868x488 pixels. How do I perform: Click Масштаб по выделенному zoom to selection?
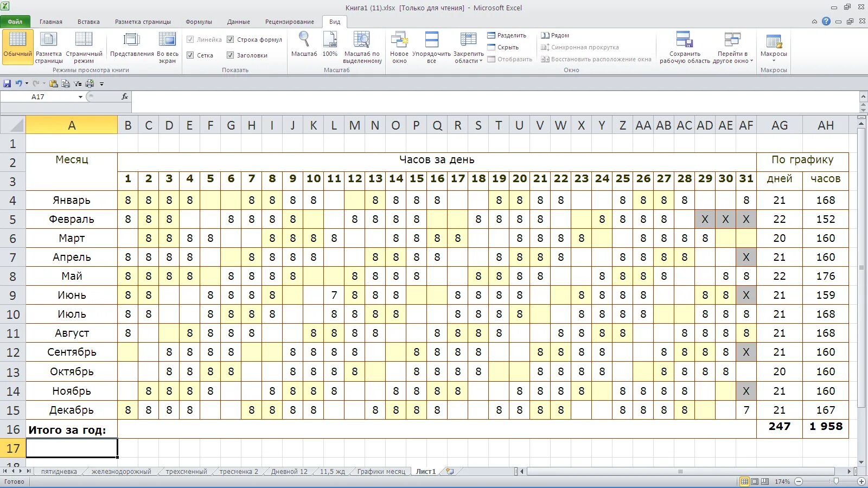pos(362,47)
